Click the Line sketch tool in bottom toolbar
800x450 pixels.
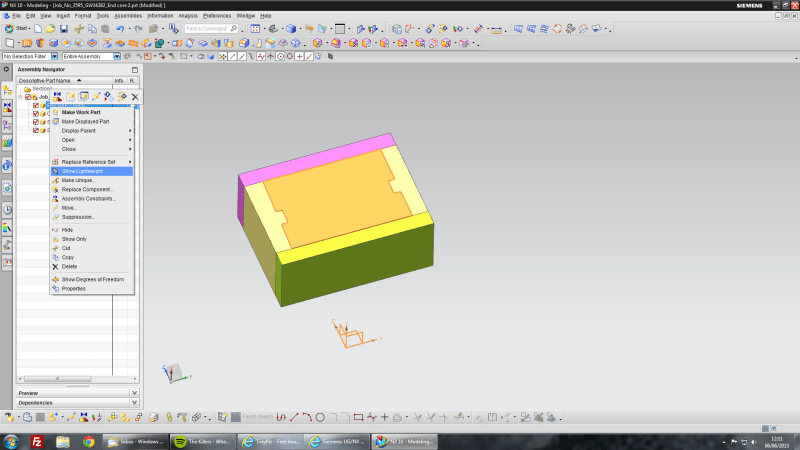pos(294,417)
